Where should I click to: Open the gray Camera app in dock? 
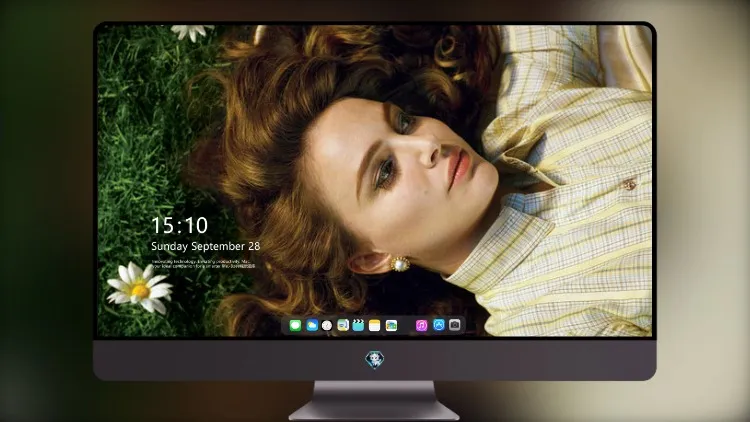point(455,325)
